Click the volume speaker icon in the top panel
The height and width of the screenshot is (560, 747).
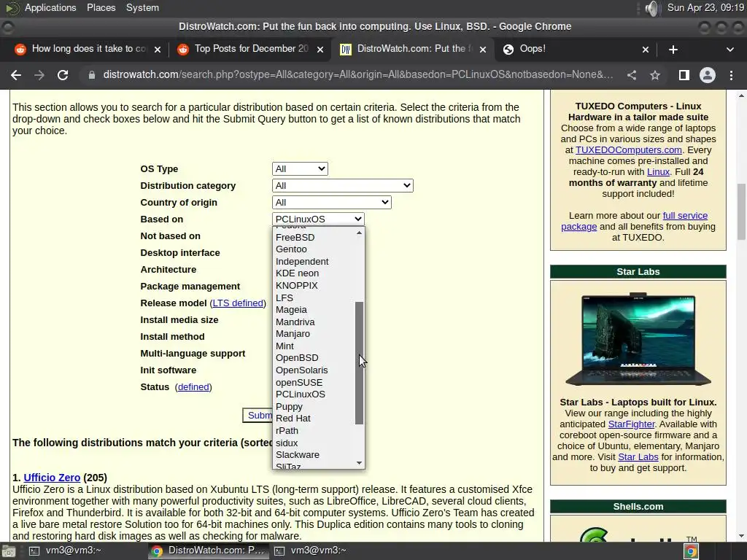pyautogui.click(x=651, y=8)
